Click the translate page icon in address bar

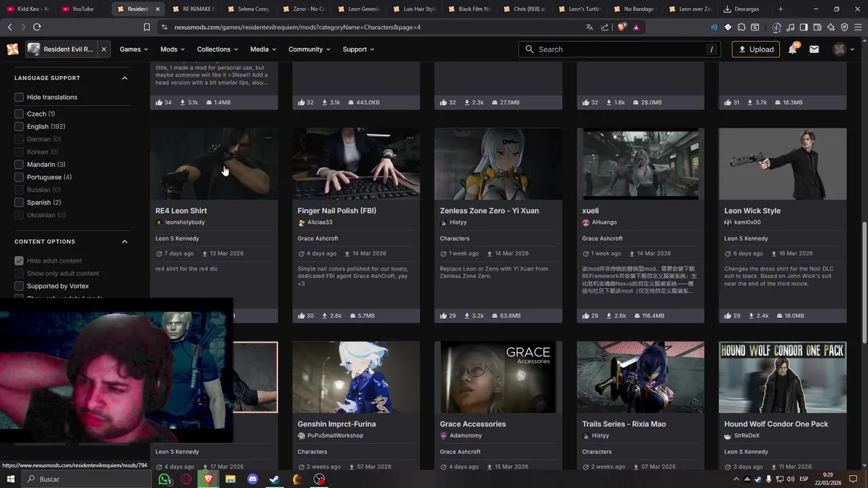[589, 27]
